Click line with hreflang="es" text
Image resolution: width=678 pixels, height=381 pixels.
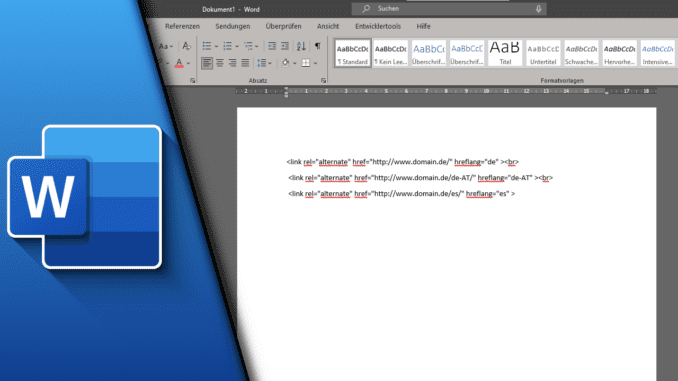tap(402, 194)
